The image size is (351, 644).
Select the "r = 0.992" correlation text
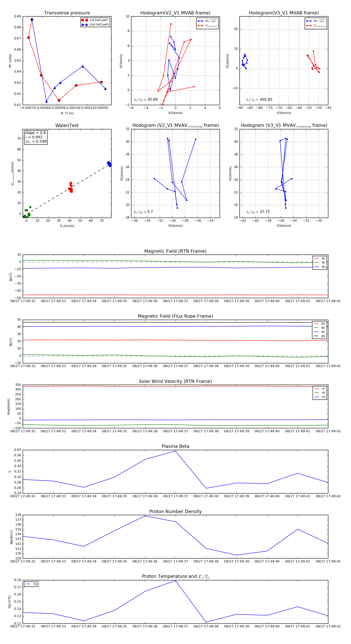[34, 137]
